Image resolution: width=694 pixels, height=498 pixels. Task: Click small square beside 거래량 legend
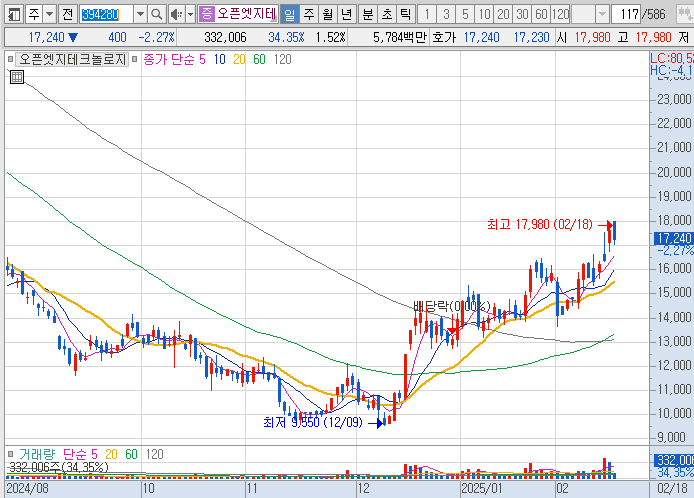click(10, 454)
